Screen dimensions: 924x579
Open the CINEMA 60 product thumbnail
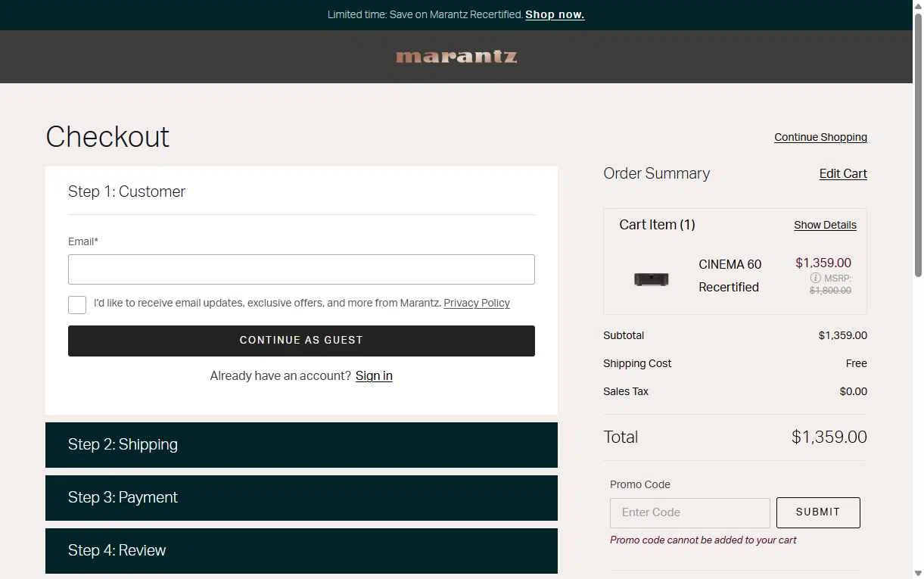[x=651, y=279]
